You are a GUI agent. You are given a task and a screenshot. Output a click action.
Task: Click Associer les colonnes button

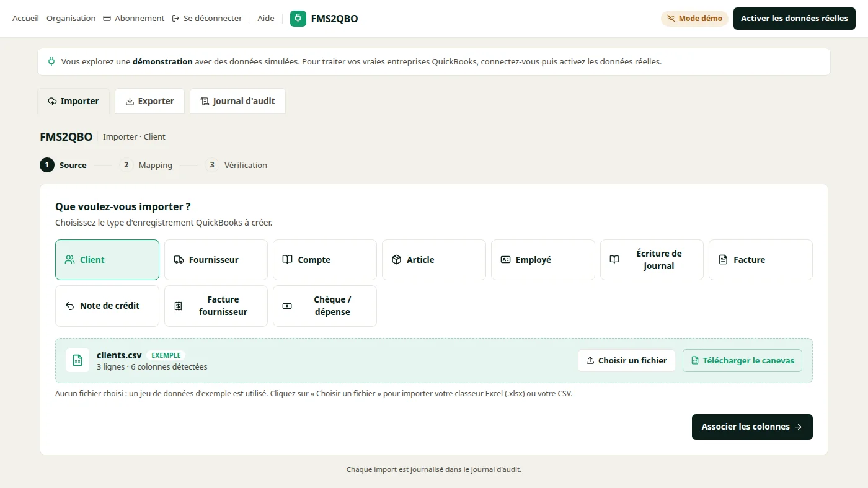click(752, 427)
